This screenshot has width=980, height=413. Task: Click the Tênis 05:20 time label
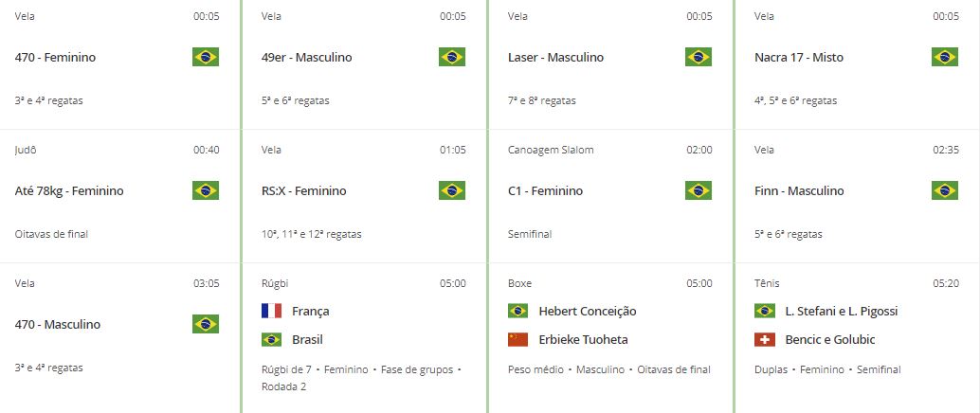coord(946,283)
